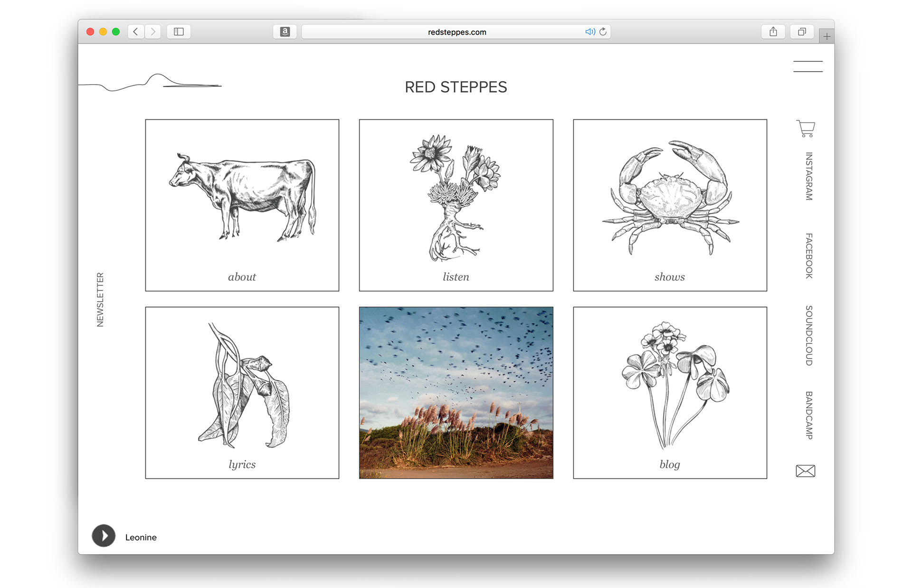Mute the tab audio speaker icon
The width and height of the screenshot is (912, 588).
(x=590, y=32)
